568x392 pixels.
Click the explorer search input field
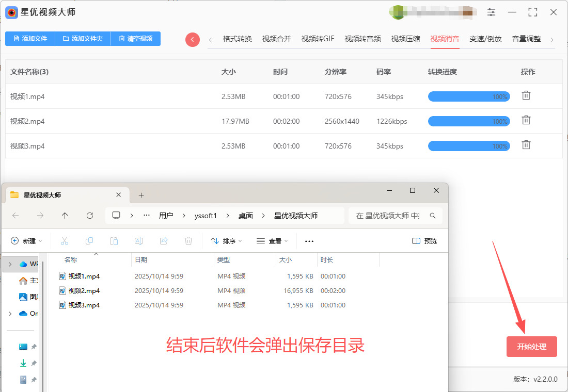pyautogui.click(x=390, y=216)
